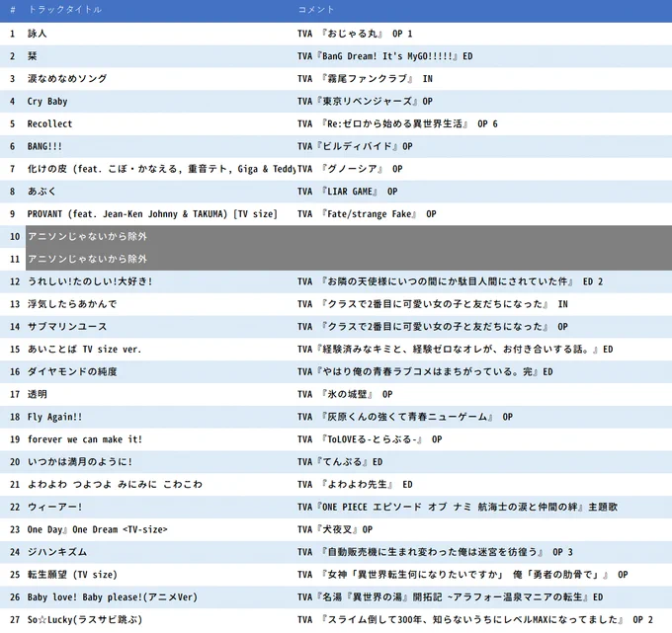Select the 霧尾ファンクラブ IN comment
The image size is (672, 633).
365,79
